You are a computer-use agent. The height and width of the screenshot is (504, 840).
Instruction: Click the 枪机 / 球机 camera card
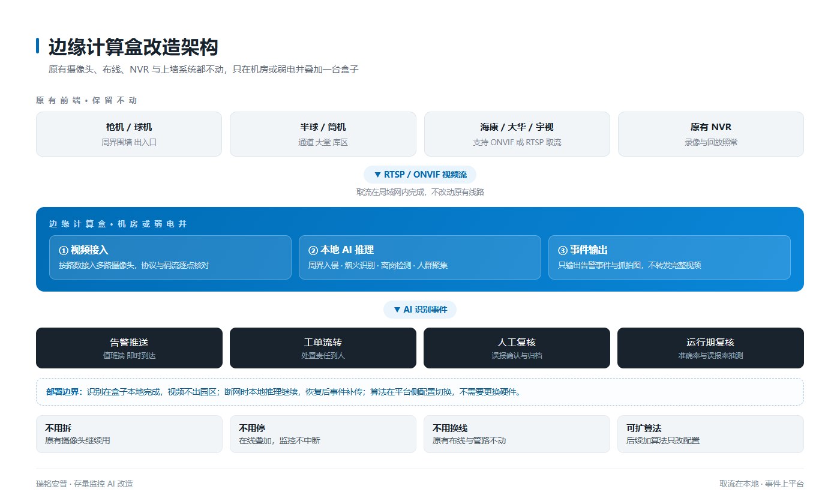click(129, 134)
